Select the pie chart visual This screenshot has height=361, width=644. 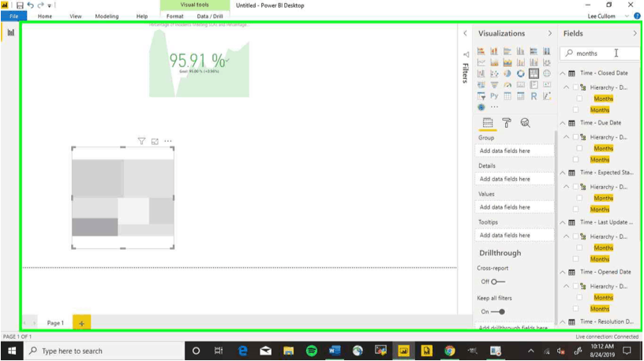pyautogui.click(x=507, y=74)
